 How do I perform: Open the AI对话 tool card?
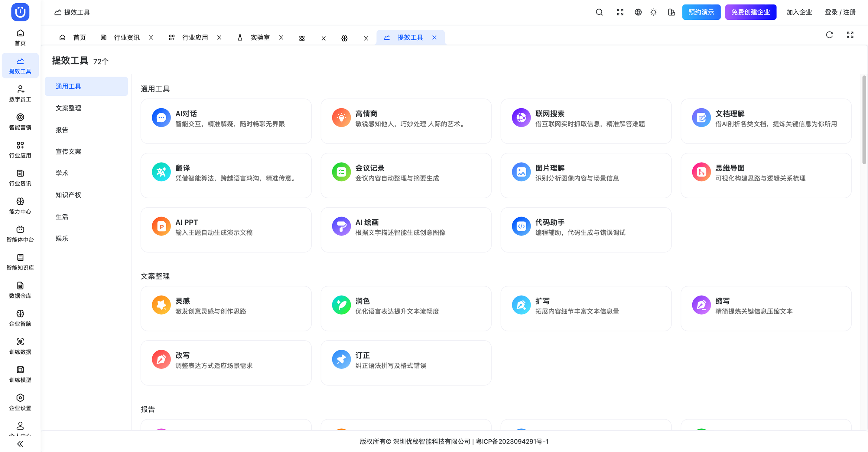226,121
